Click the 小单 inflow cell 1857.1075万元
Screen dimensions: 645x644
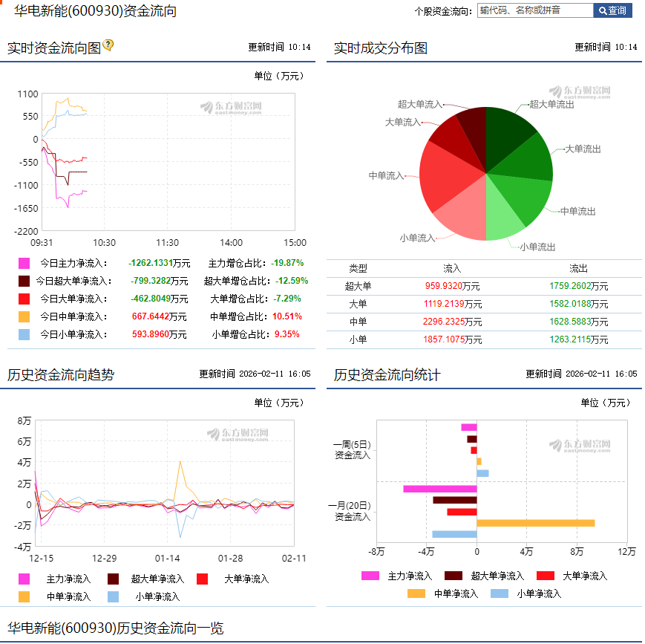pos(452,339)
